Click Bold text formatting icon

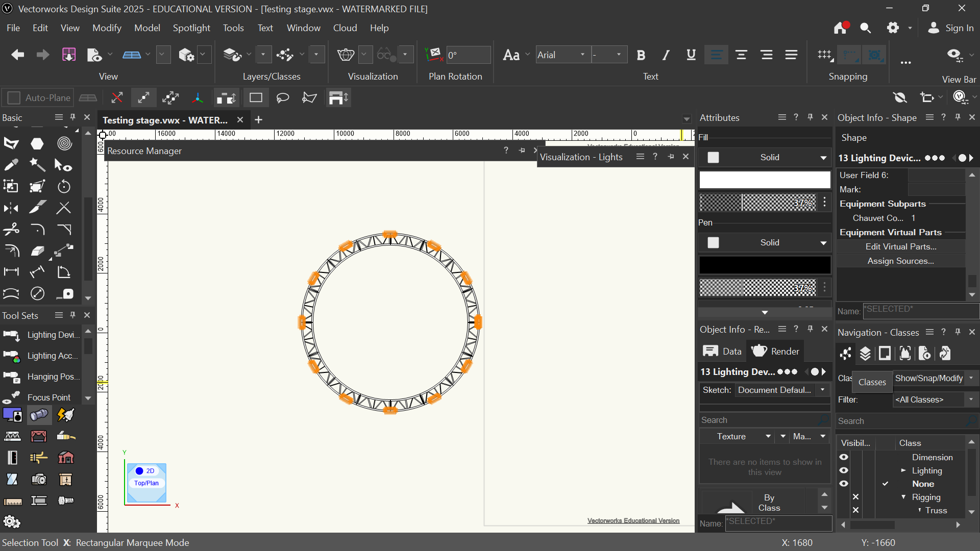point(641,55)
